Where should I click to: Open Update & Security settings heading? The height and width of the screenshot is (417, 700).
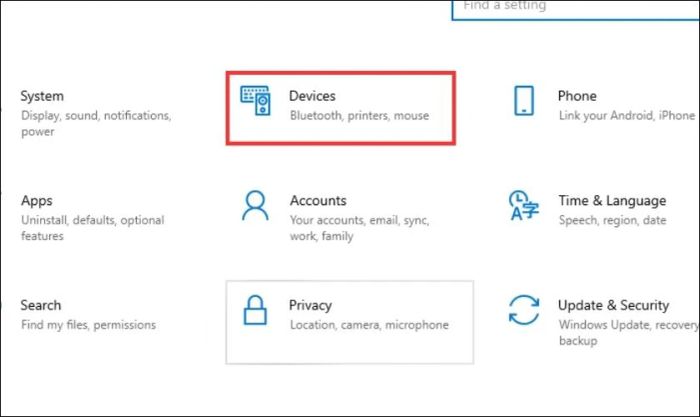(x=613, y=305)
